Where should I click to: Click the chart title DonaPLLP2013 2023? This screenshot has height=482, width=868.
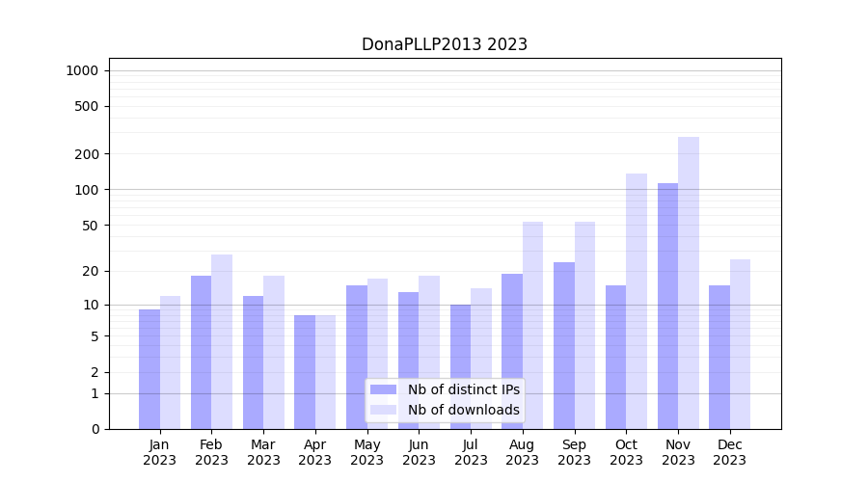pyautogui.click(x=444, y=44)
